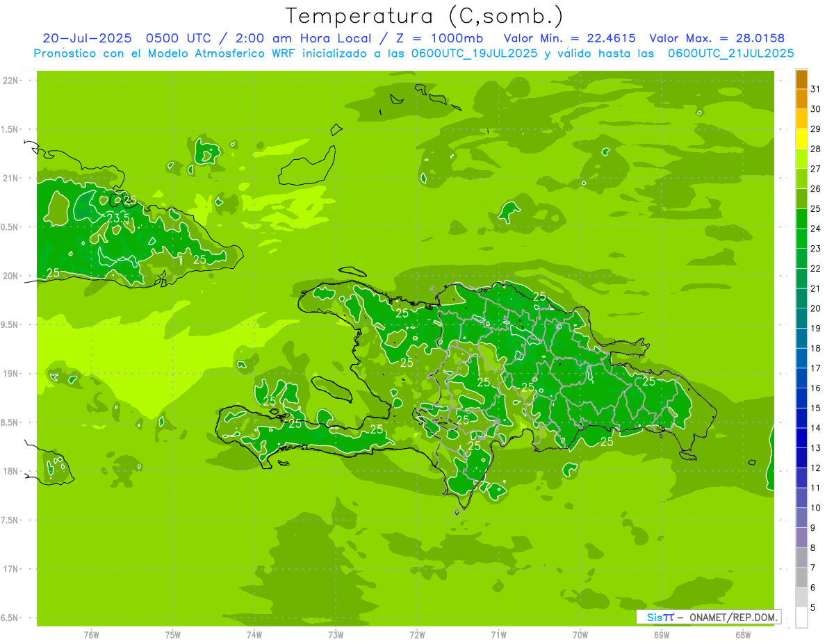The image size is (834, 644).
Task: Click the "19N" latitude axis label
Action: click(11, 374)
